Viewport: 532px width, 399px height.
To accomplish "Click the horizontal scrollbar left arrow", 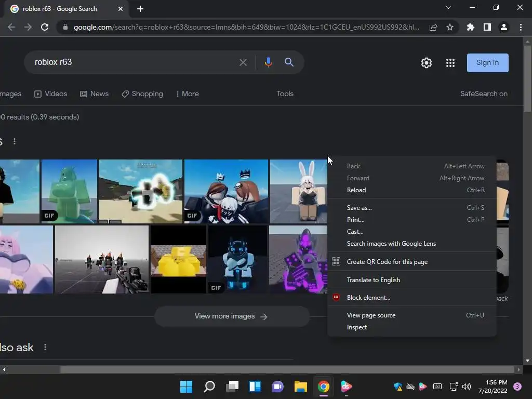I will (4, 369).
